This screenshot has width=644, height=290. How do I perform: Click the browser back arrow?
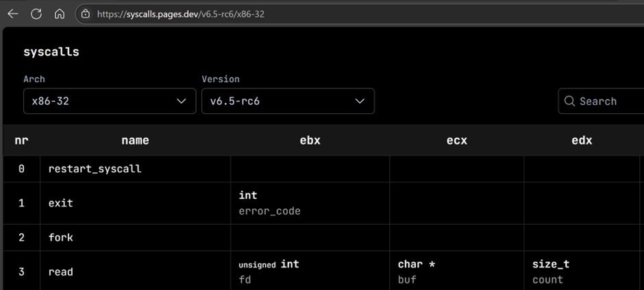click(x=13, y=14)
